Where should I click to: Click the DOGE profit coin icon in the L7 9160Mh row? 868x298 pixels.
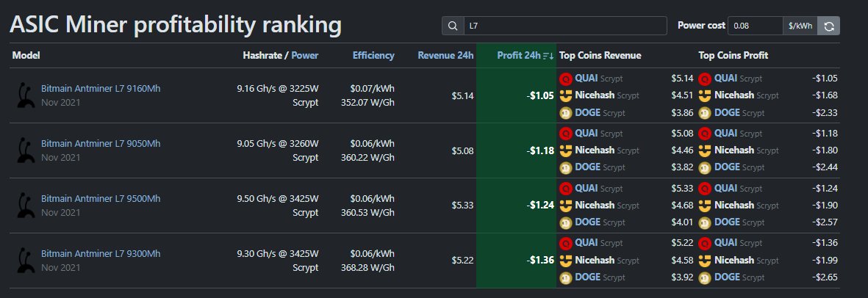(705, 113)
